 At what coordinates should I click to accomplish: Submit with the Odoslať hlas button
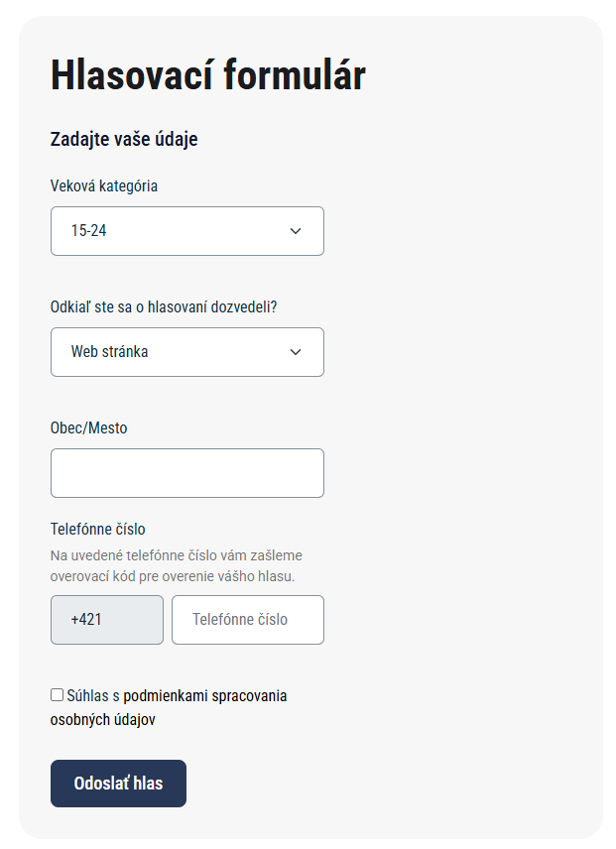tap(119, 784)
